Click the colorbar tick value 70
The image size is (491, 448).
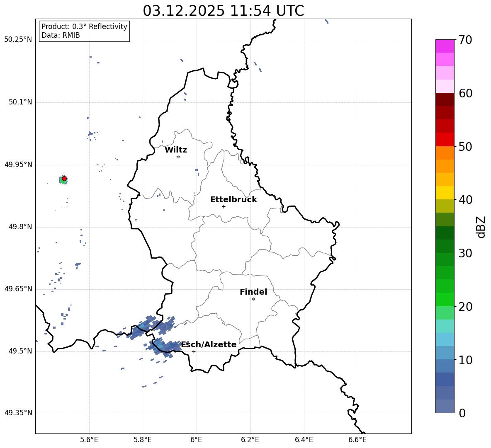click(x=465, y=40)
